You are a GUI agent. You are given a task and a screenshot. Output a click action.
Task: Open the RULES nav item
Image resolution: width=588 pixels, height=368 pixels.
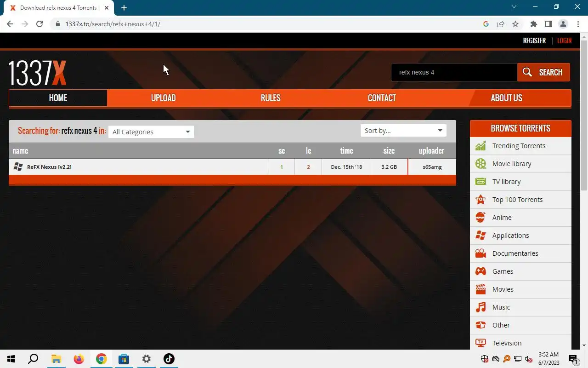(271, 98)
